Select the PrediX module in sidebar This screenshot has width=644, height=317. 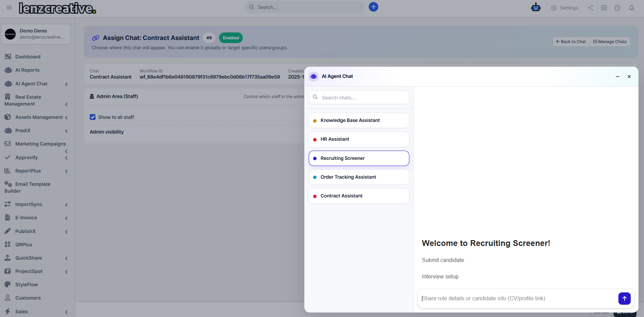[24, 130]
